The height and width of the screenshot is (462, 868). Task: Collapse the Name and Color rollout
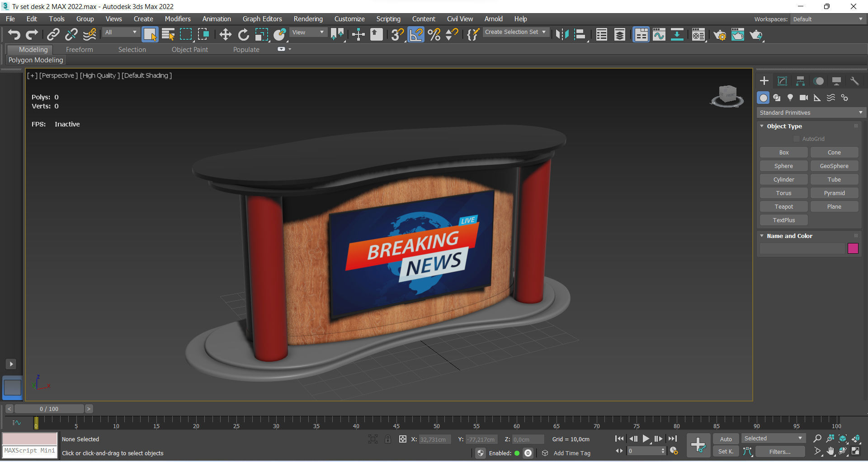(x=789, y=236)
